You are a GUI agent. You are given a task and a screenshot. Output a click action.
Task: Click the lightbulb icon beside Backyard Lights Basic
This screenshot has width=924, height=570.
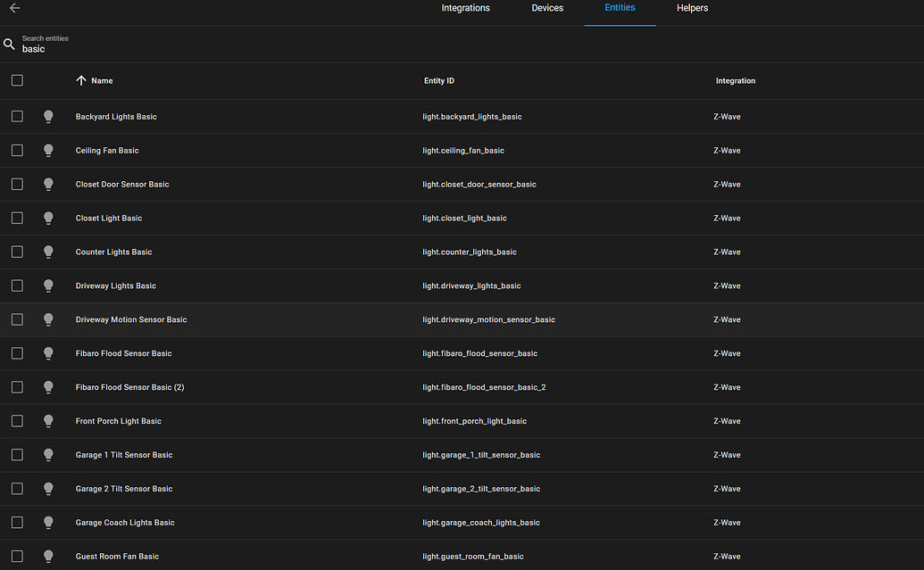pos(48,116)
